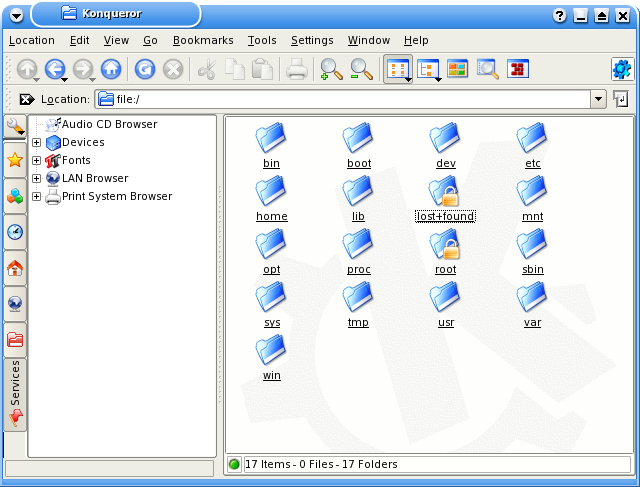This screenshot has height=487, width=640.
Task: Select the home folder in file view
Action: (x=271, y=197)
